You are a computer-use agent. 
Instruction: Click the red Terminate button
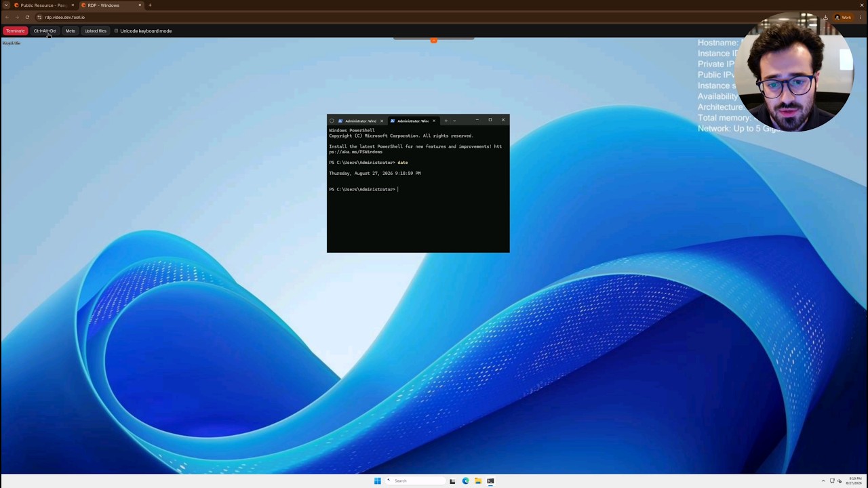[x=15, y=30]
